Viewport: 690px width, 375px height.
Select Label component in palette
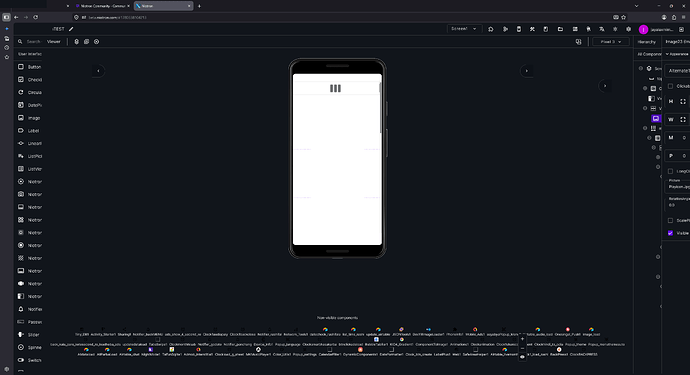click(x=29, y=131)
